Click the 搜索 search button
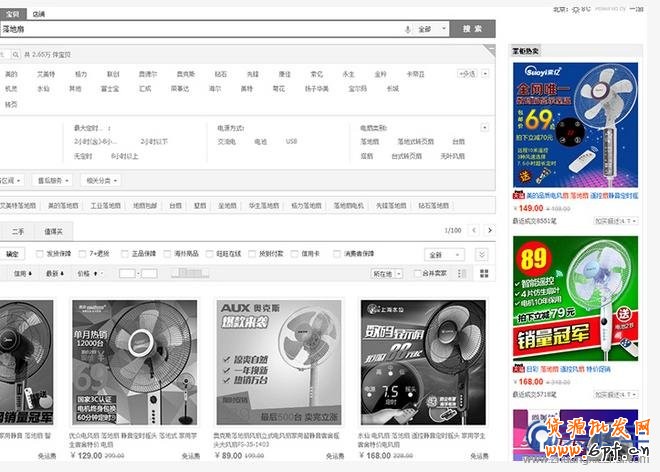Screen dimensions: 660x472 tap(472, 29)
